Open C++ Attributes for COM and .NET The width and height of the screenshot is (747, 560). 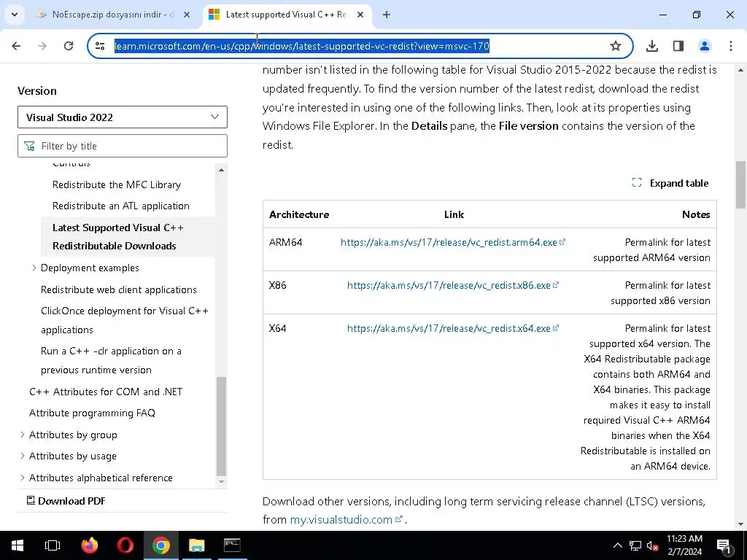(106, 392)
